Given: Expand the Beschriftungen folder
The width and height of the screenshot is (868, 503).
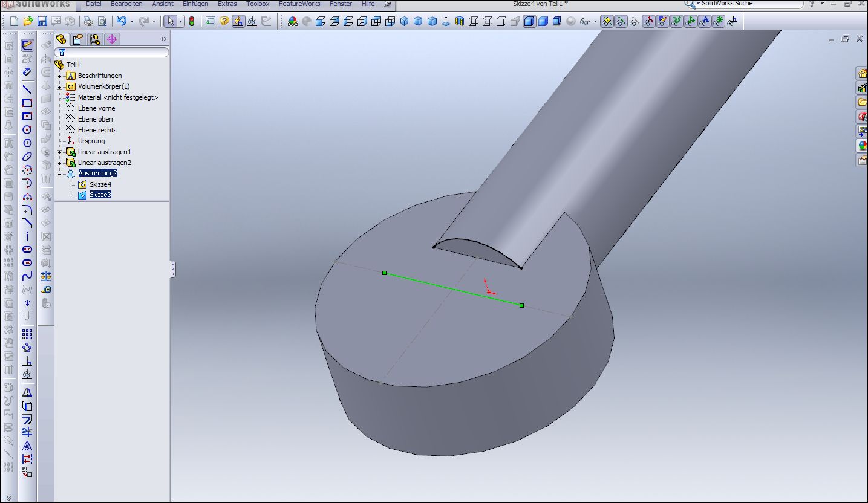Looking at the screenshot, I should 60,76.
